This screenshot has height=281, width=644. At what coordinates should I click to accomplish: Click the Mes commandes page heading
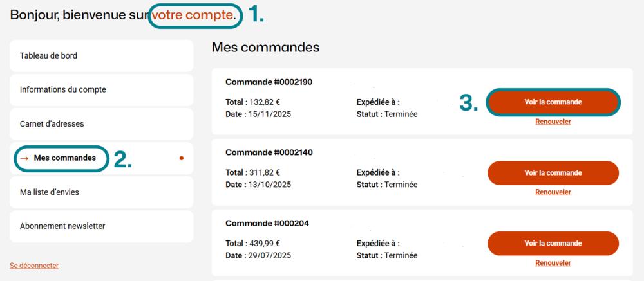[x=265, y=48]
